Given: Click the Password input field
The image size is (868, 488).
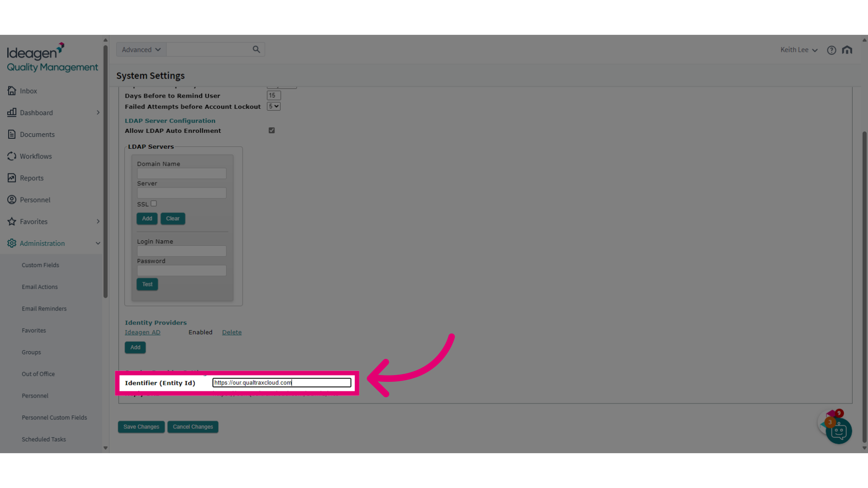Looking at the screenshot, I should (x=182, y=271).
